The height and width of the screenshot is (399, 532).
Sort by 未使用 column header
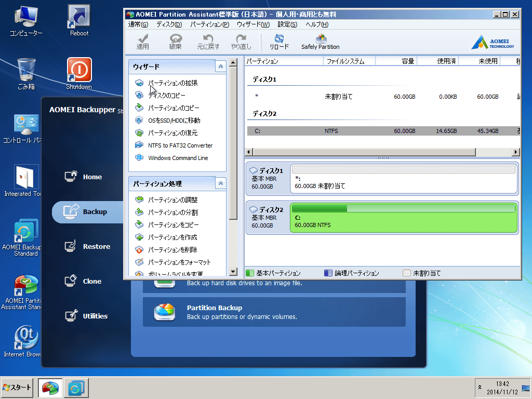point(480,61)
